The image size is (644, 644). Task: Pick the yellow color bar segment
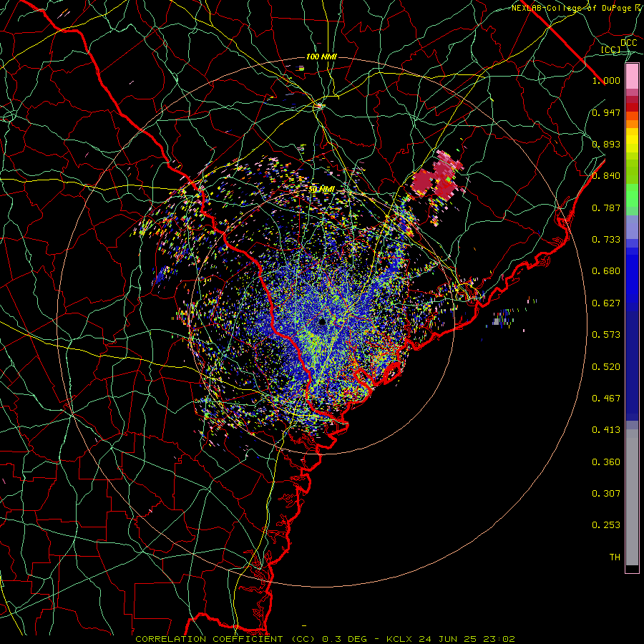pyautogui.click(x=632, y=140)
